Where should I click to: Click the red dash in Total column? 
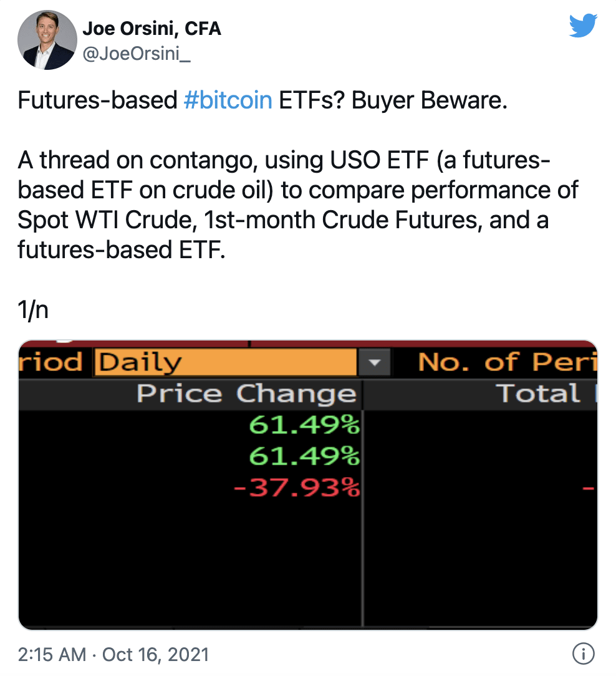point(589,488)
